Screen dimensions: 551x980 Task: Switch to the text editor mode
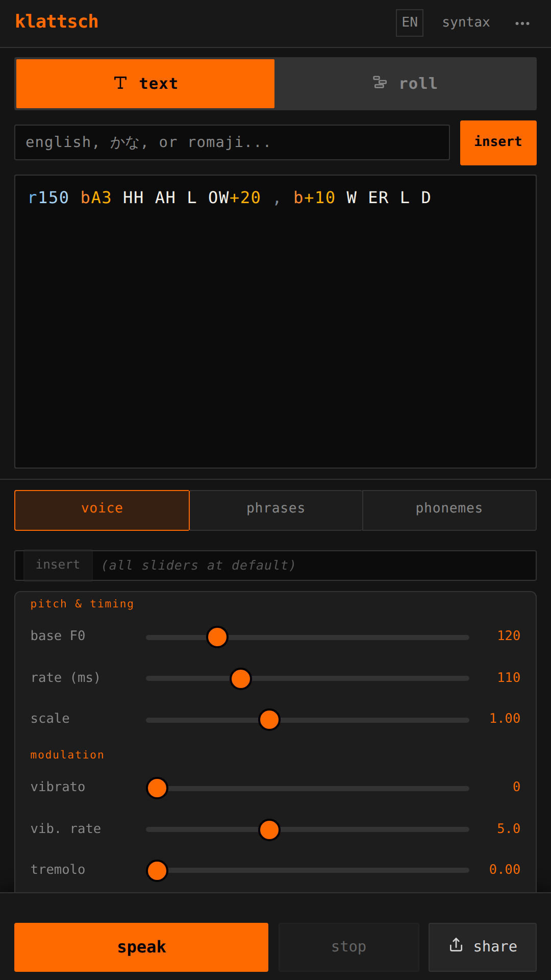pyautogui.click(x=145, y=84)
